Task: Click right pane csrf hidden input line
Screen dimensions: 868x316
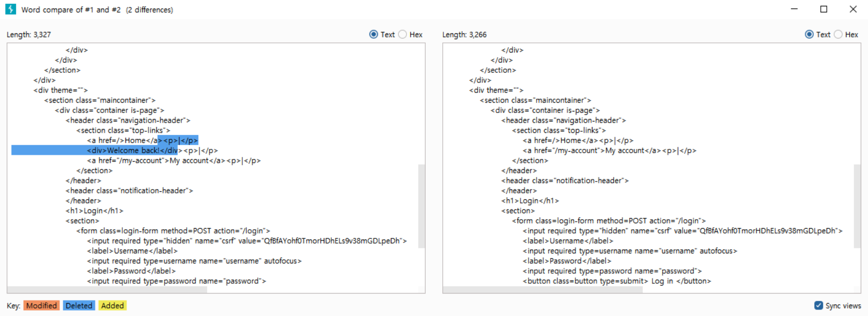Action: tap(682, 231)
